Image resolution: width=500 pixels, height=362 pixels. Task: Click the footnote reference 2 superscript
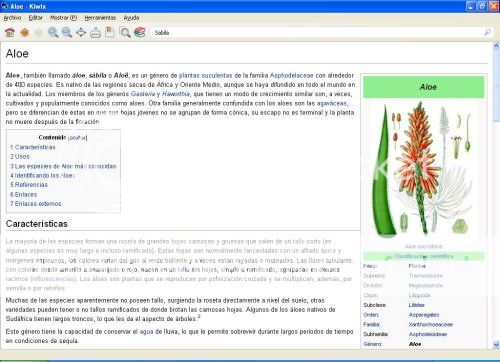coord(199,316)
